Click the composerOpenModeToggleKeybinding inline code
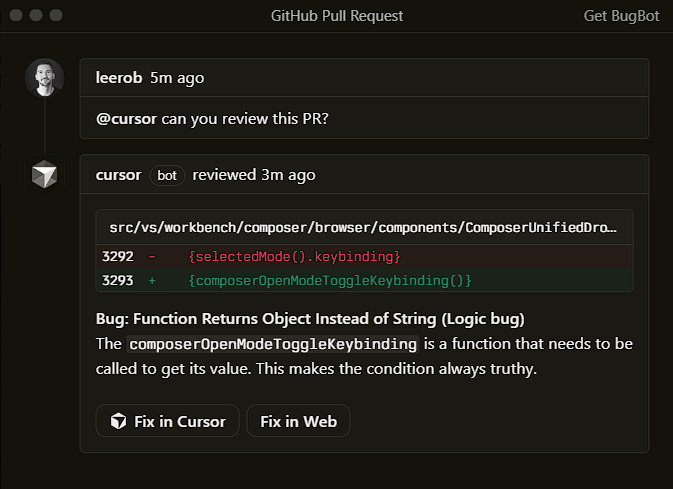This screenshot has height=489, width=673. (x=272, y=344)
